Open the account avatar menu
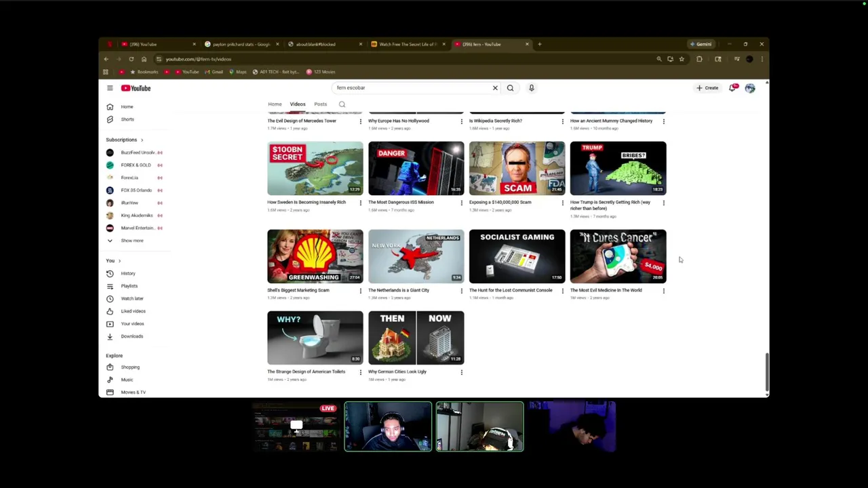The width and height of the screenshot is (868, 488). coord(750,88)
